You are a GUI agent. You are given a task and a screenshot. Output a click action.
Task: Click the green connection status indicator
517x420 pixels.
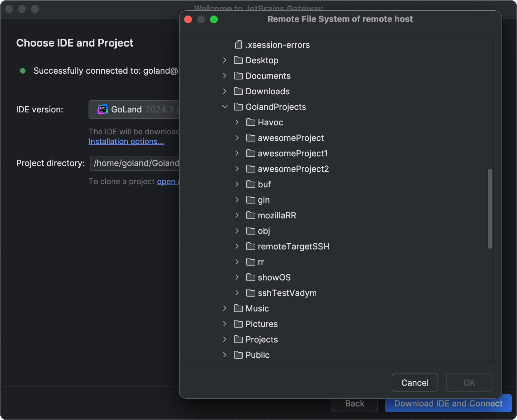point(23,71)
